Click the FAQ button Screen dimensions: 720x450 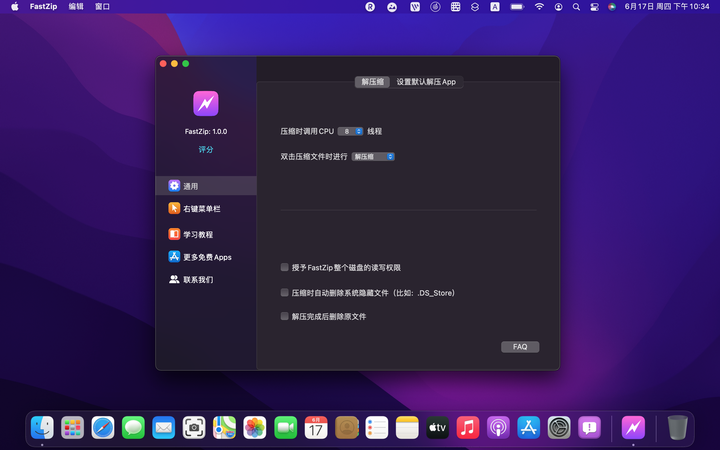520,347
